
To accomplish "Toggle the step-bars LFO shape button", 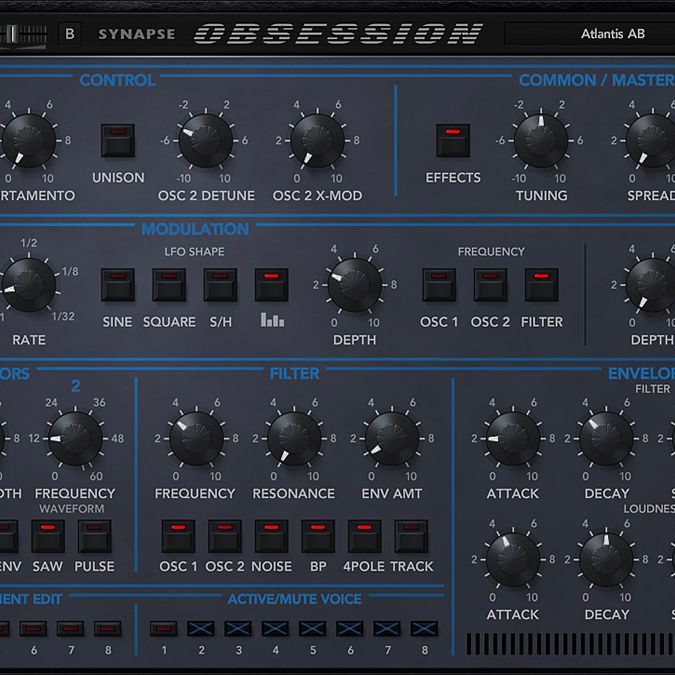I will (271, 285).
